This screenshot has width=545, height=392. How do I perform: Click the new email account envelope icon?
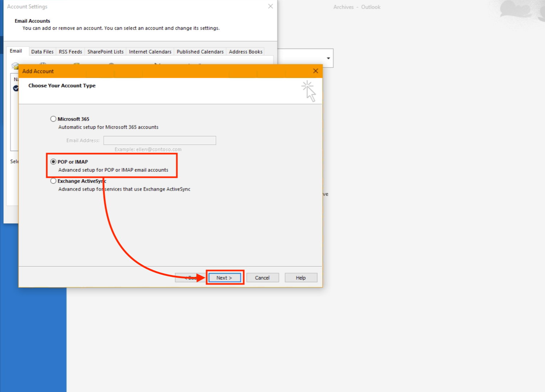coord(15,66)
